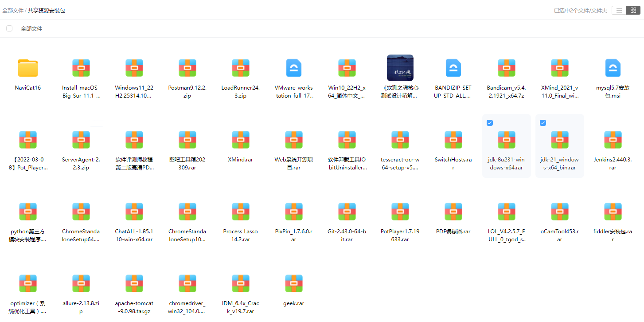Click the PDF编辑器.rar file name
This screenshot has width=644, height=322.
click(x=453, y=231)
